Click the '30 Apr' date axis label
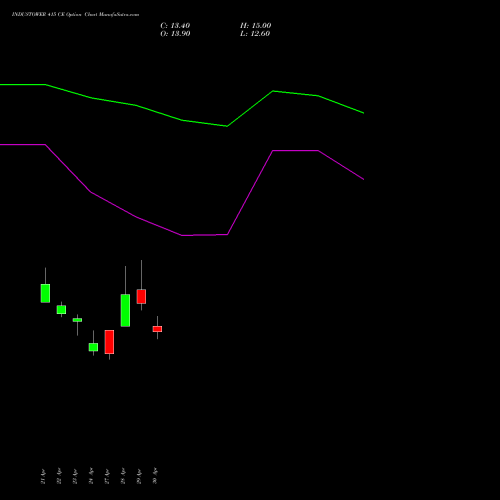The height and width of the screenshot is (500, 500). point(155,476)
